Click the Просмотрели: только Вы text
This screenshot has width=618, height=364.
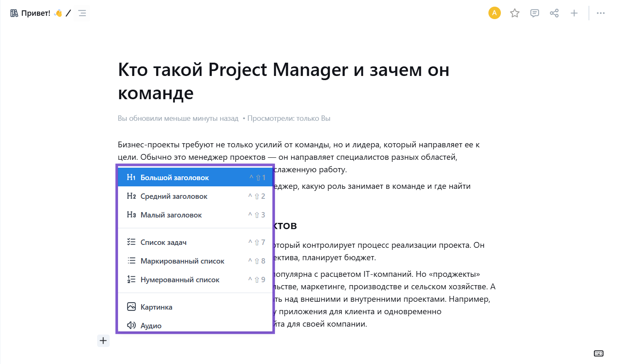(x=289, y=118)
